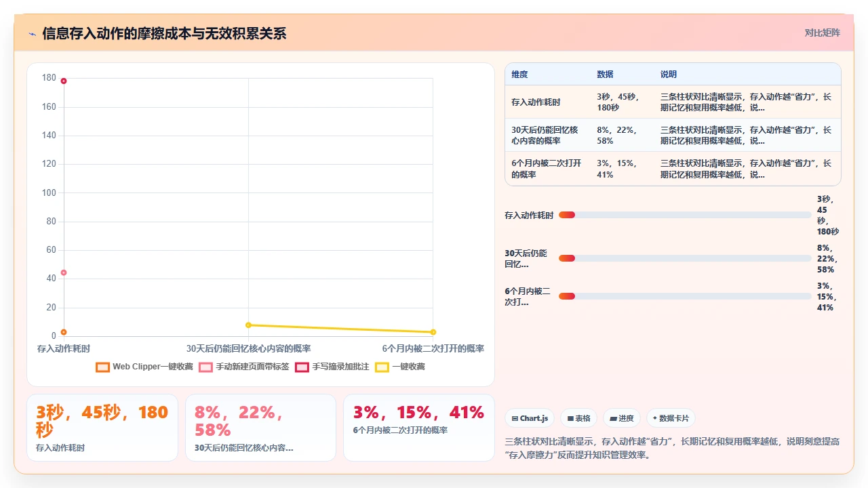Screen dimensions: 868x488
Task: Click the red data point at 180
Action: tap(64, 81)
